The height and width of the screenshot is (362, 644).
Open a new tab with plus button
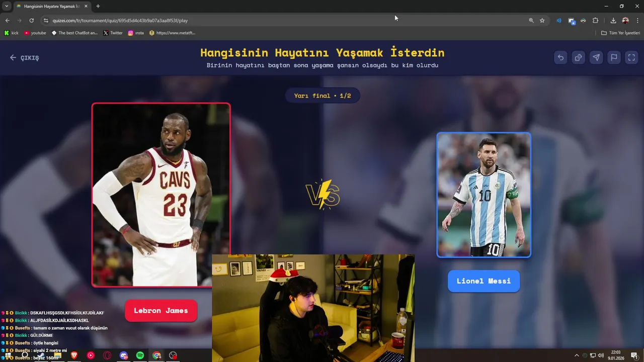[x=98, y=6]
